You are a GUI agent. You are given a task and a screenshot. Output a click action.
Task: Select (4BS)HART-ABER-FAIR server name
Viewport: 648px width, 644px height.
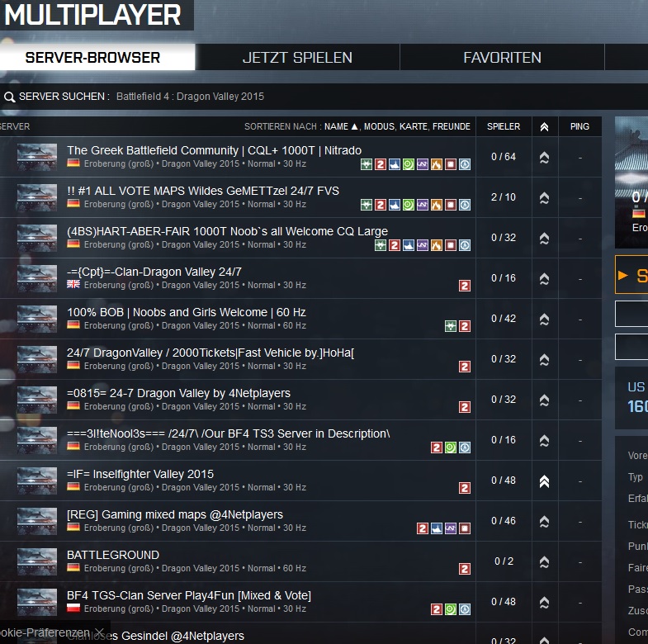click(x=227, y=231)
